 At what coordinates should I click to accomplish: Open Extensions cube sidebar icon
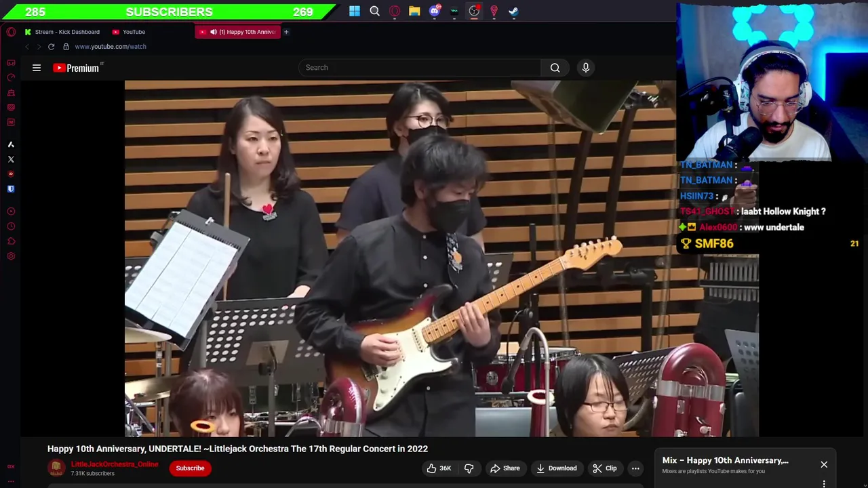coord(11,241)
